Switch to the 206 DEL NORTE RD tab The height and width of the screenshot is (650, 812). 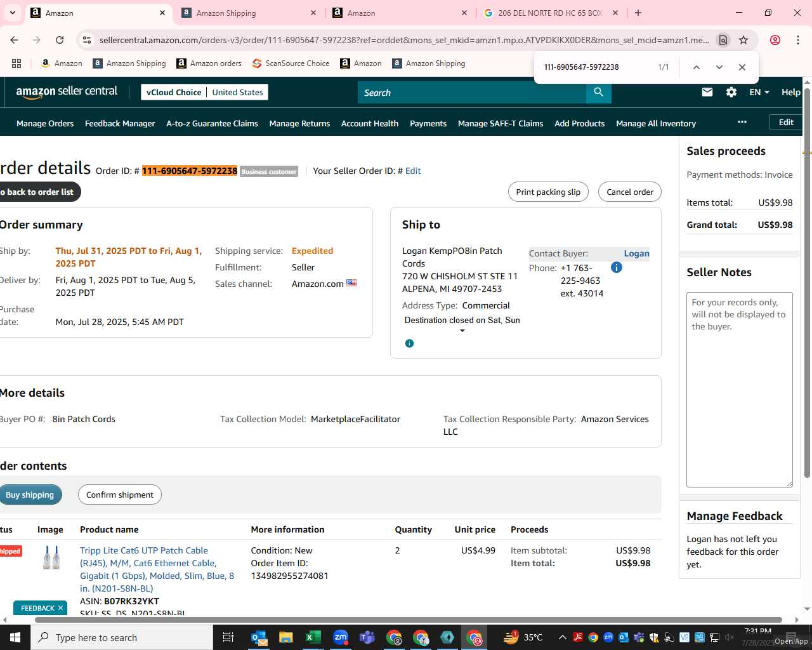pos(549,13)
